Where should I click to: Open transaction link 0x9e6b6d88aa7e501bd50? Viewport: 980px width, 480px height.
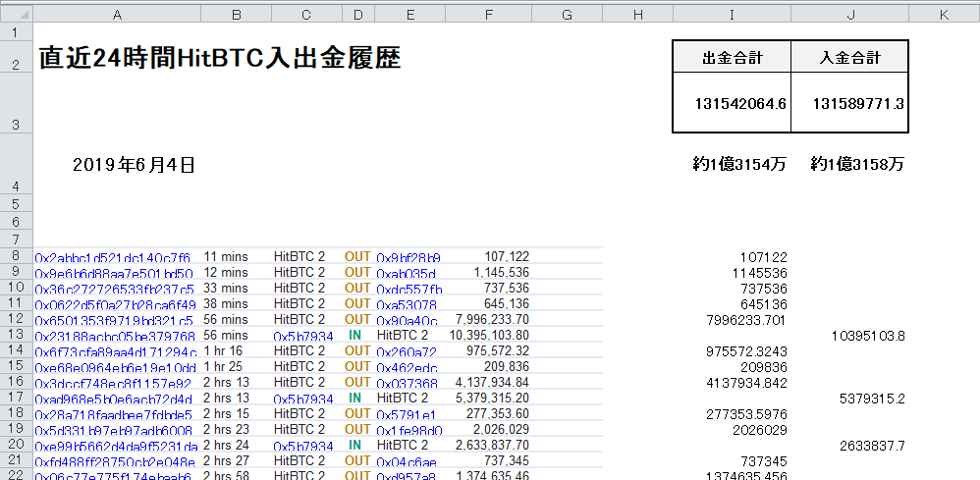coord(114,273)
